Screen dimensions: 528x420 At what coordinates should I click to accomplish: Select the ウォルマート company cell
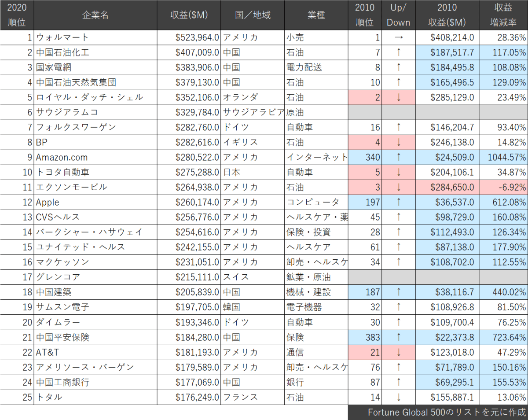(95, 37)
